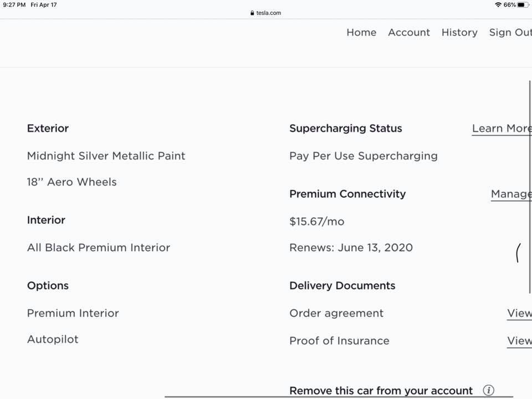532x399 pixels.
Task: Click the Order agreement label
Action: click(336, 313)
